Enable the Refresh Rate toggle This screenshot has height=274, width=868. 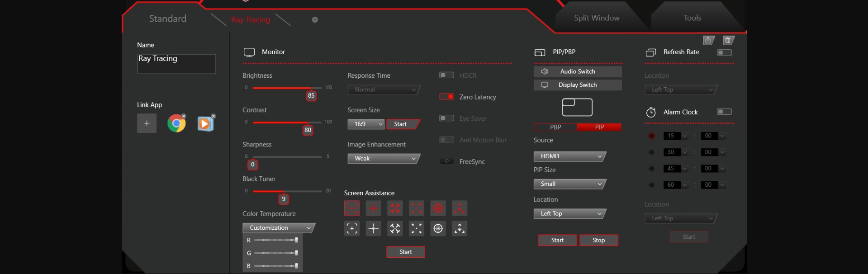pos(724,52)
